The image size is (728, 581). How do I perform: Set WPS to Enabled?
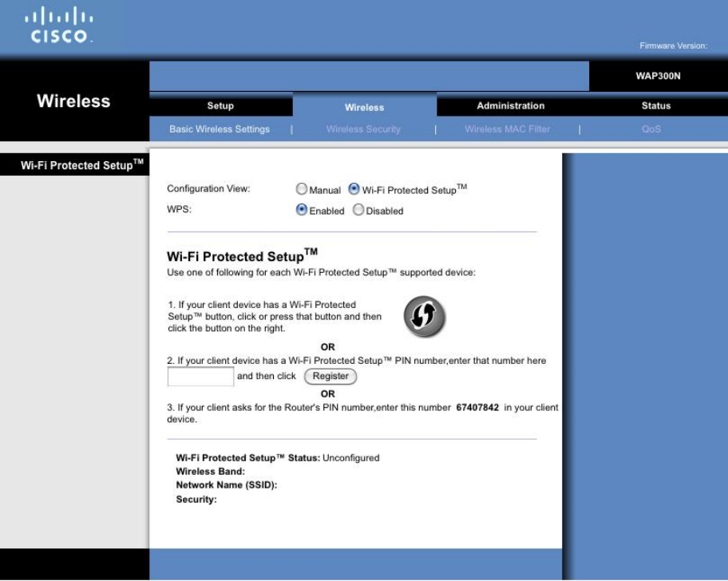pos(302,210)
